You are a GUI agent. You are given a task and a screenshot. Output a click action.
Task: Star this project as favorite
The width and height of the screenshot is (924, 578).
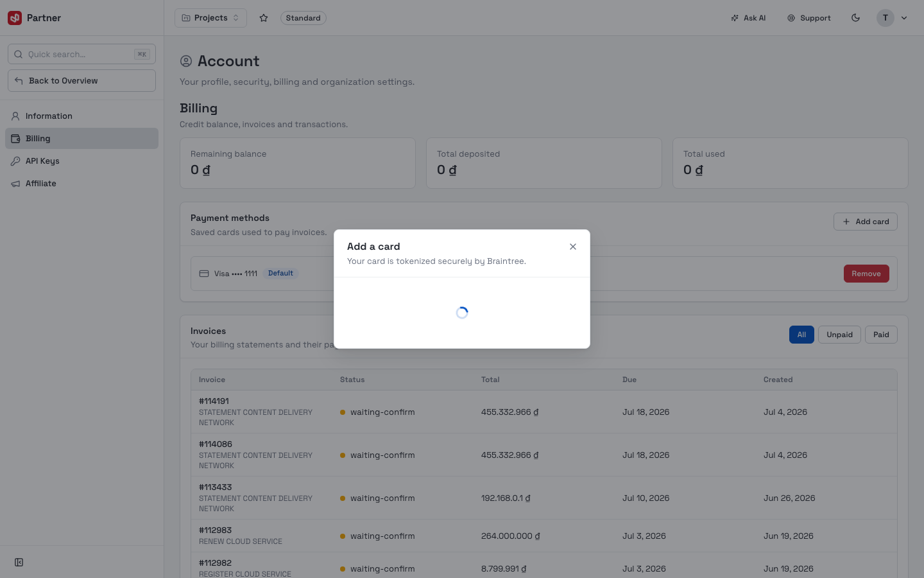pyautogui.click(x=264, y=18)
